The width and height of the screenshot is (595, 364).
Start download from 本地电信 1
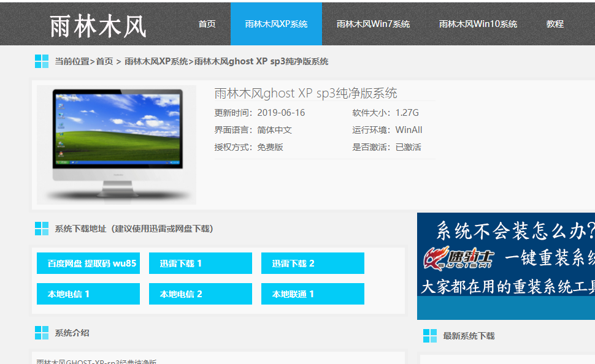pyautogui.click(x=88, y=294)
